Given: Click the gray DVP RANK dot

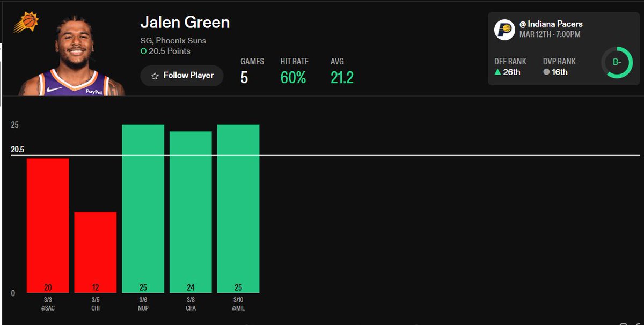Looking at the screenshot, I should (546, 72).
